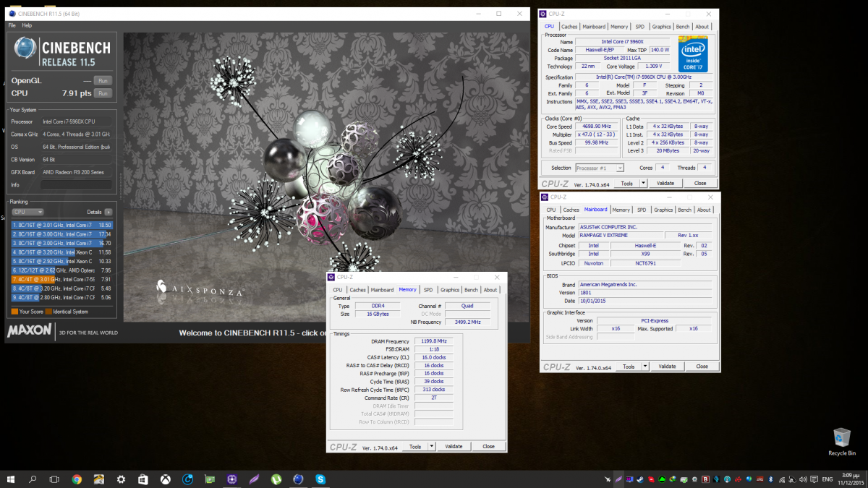
Task: Click Validate in the CPU-Z Memory window
Action: click(454, 446)
